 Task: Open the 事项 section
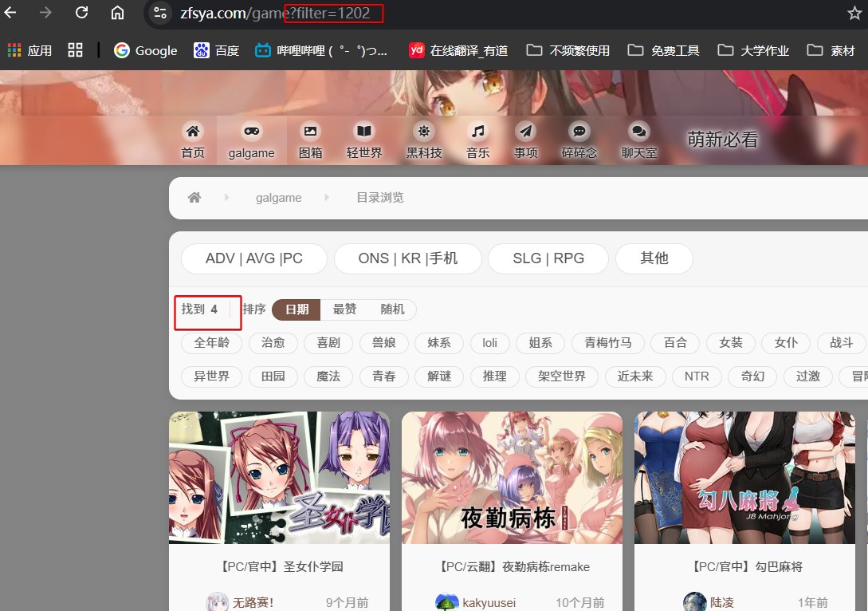[525, 140]
